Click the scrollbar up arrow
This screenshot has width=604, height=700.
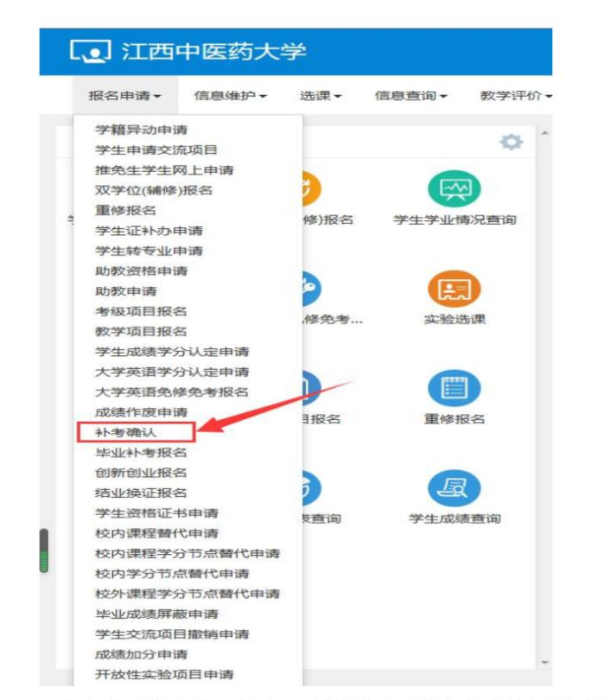[544, 133]
